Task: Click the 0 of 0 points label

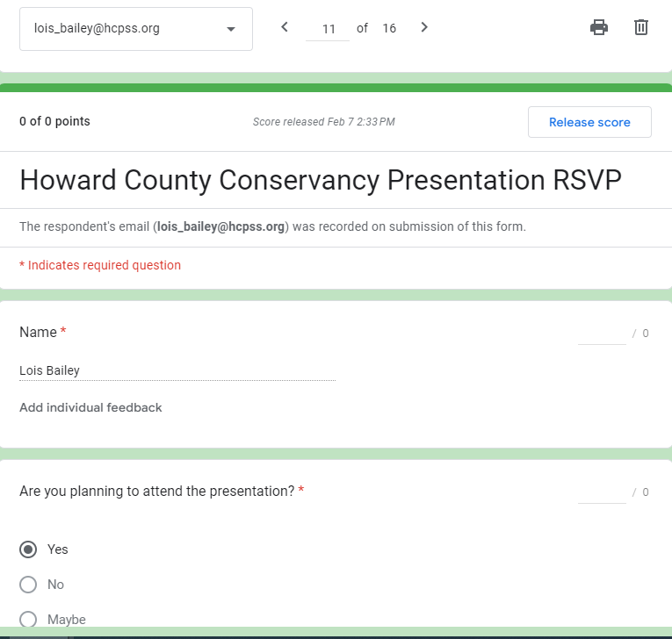Action: 54,121
